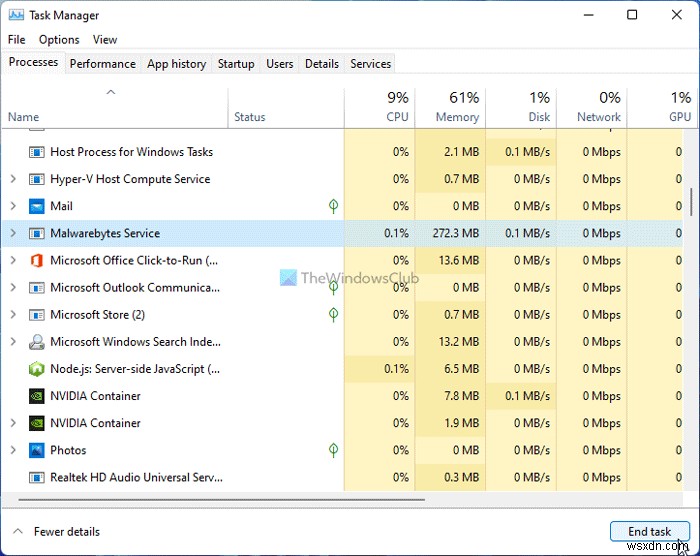700x556 pixels.
Task: Click the expandable NVIDIA Container row's icon
Action: click(x=37, y=423)
